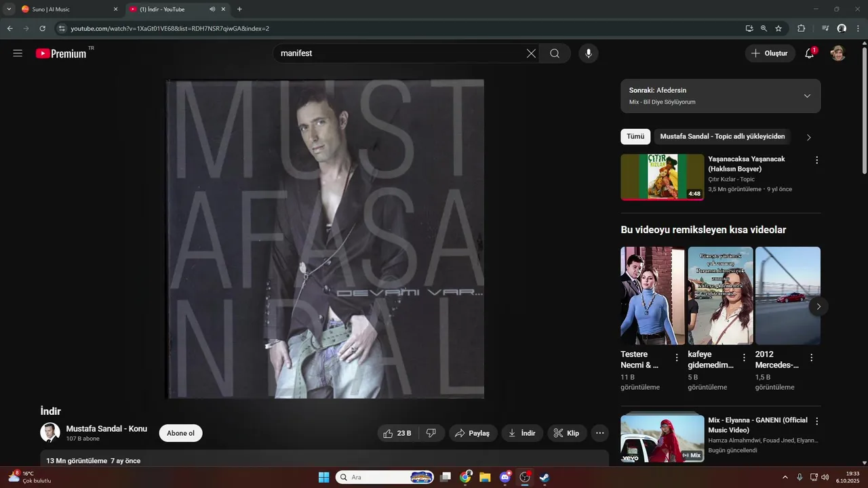Open the notifications bell
868x488 pixels.
click(810, 54)
